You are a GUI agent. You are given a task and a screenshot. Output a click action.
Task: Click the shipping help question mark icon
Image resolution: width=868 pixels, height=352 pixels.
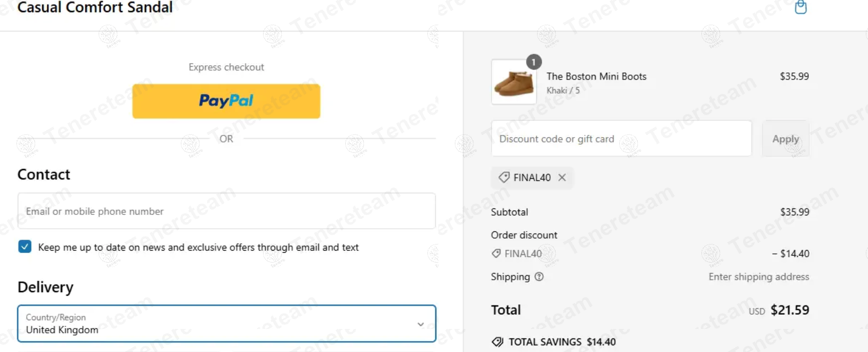point(539,277)
